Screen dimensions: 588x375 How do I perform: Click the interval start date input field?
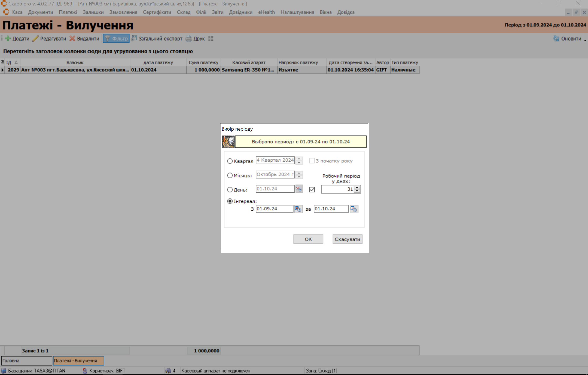coord(274,209)
